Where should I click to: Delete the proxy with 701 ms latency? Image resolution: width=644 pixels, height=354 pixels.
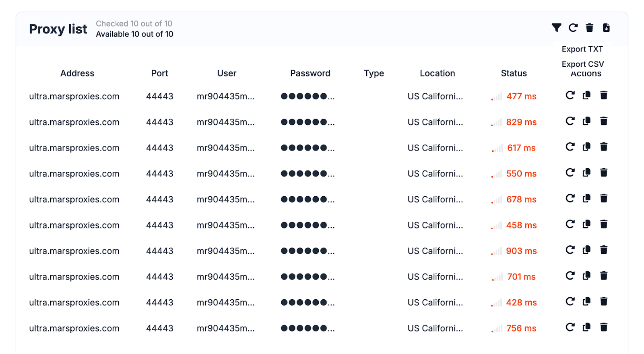tap(604, 276)
